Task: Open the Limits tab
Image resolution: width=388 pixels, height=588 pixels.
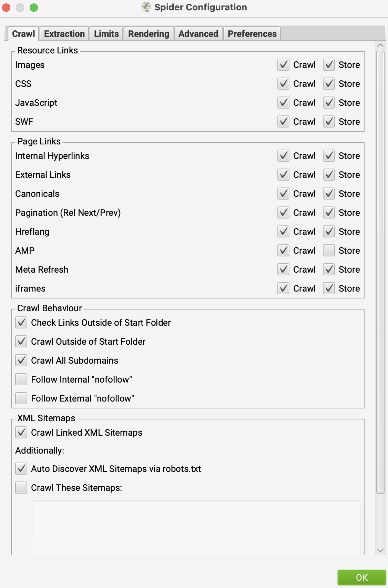Action: click(106, 34)
